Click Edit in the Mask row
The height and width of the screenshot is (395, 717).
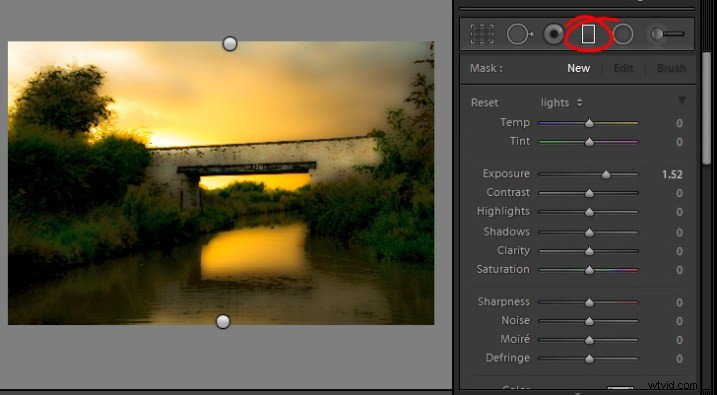coord(623,68)
